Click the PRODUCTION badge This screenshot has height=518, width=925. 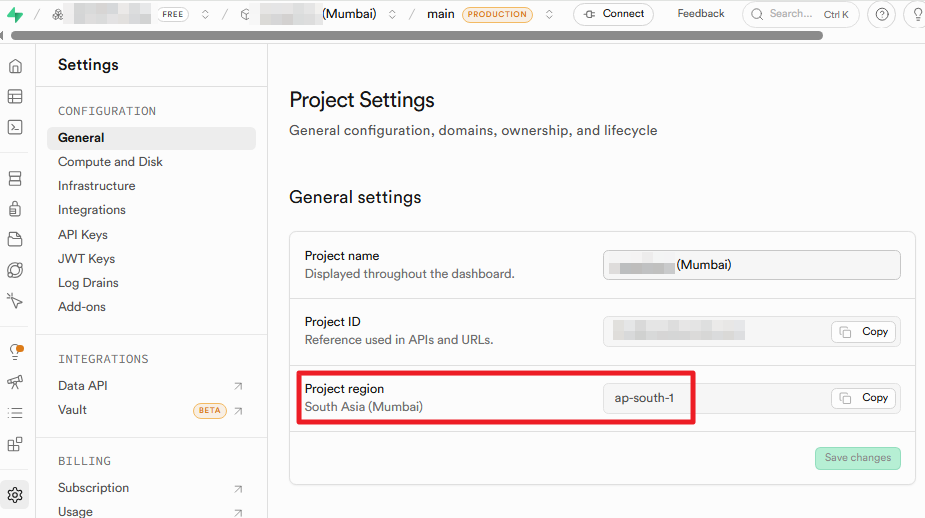497,14
